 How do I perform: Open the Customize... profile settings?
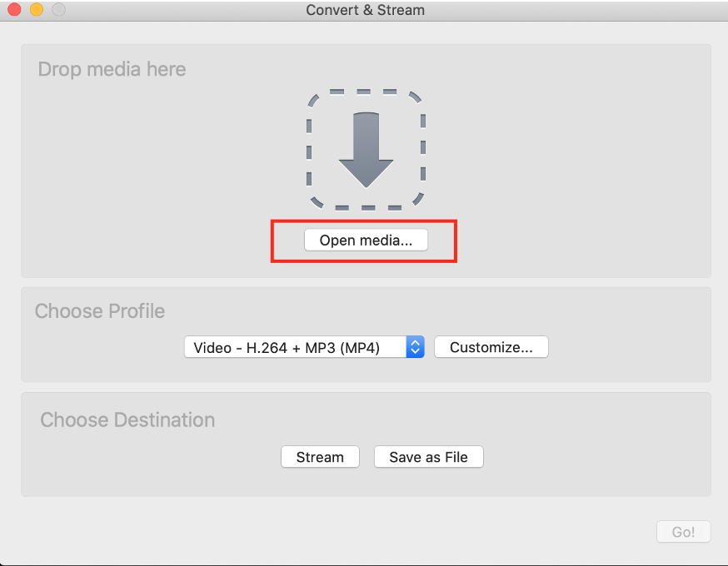coord(491,347)
